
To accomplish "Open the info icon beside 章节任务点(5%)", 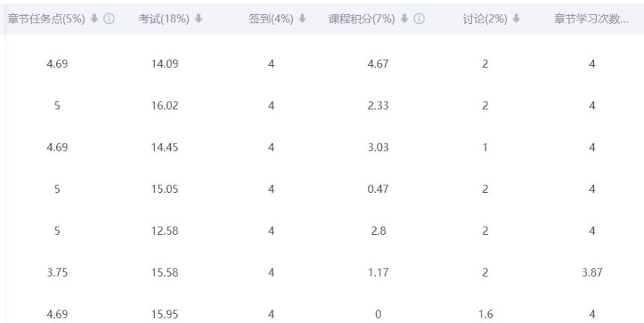I will [x=109, y=18].
